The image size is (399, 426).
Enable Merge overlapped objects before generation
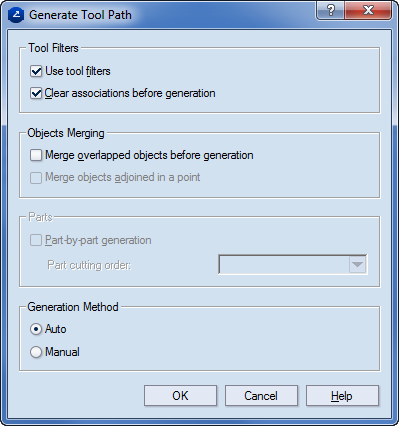point(36,155)
